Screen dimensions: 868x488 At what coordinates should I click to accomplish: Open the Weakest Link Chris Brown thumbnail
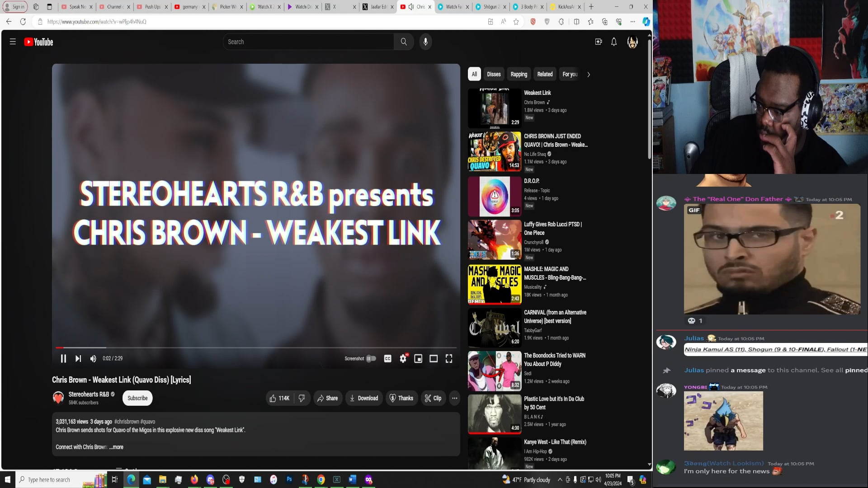click(495, 108)
